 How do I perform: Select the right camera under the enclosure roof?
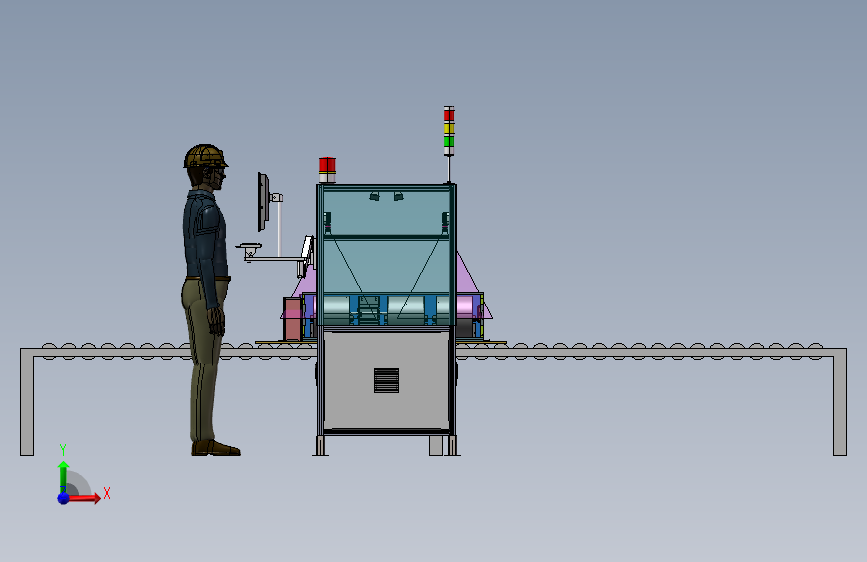pyautogui.click(x=398, y=196)
